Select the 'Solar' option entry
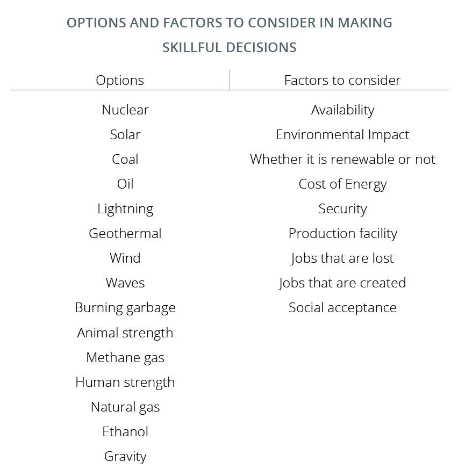458x476 pixels. coord(125,135)
